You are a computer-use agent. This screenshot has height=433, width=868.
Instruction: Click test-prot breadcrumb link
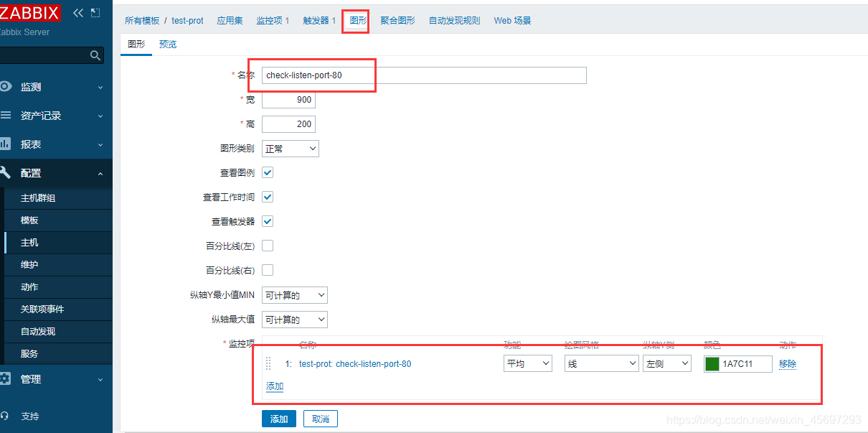click(187, 21)
